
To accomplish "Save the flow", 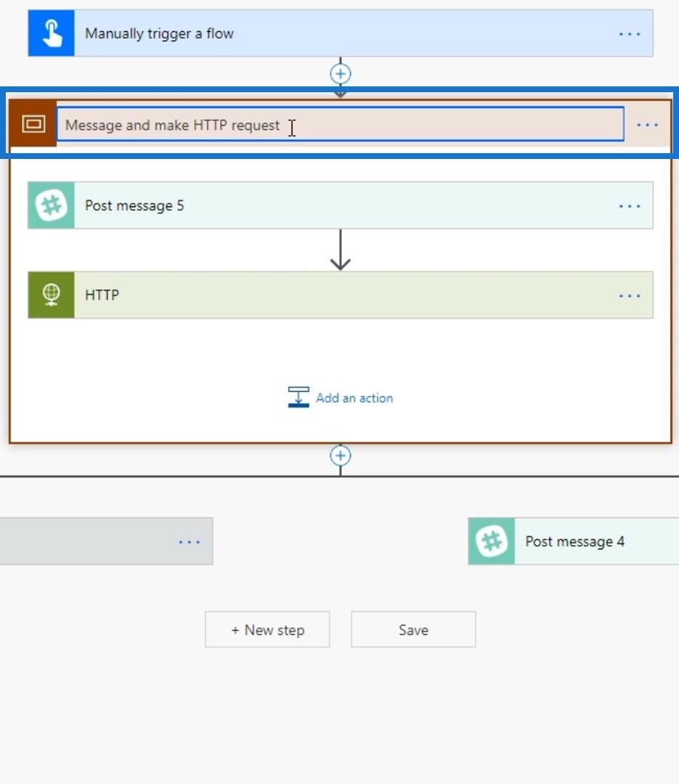I will tap(413, 629).
